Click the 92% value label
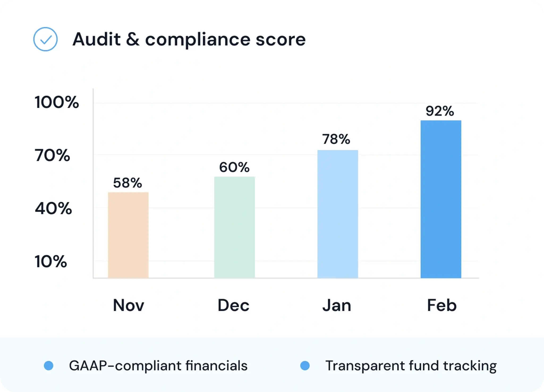Viewport: 544px width, 392px height. [x=440, y=111]
